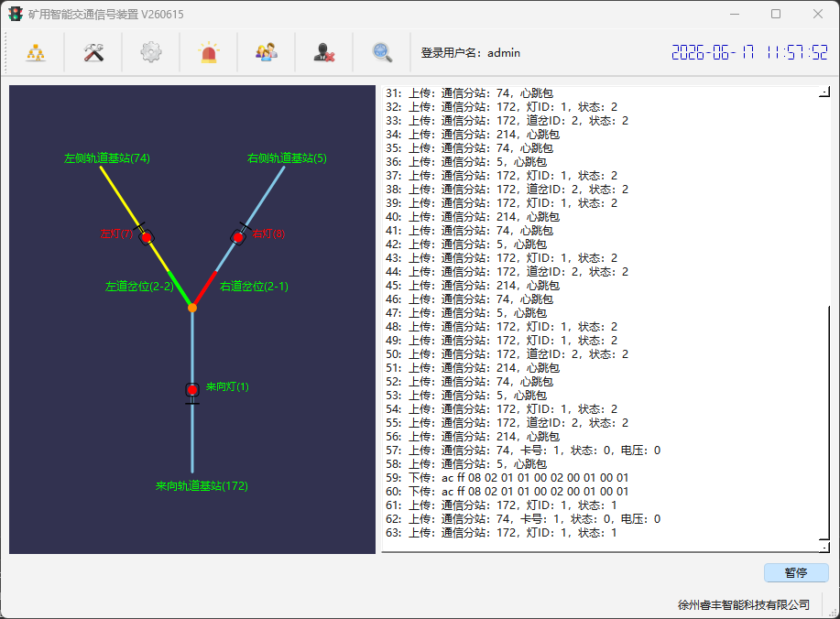Click the log vertical scrollbar thumb

pos(826,423)
